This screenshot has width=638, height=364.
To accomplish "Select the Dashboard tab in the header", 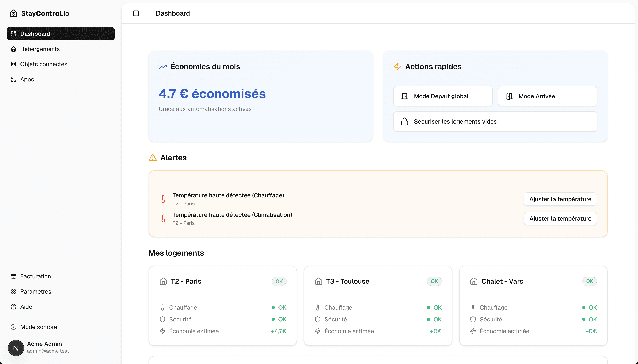I will click(173, 13).
